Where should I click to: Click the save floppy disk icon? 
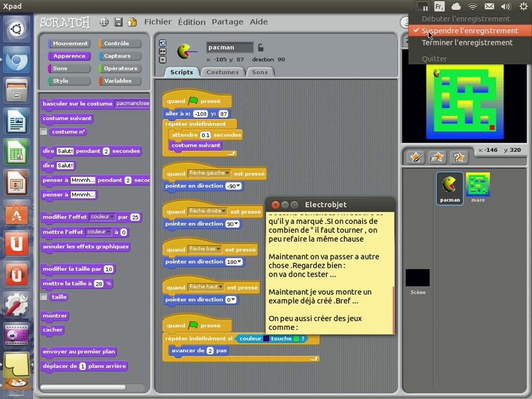(118, 22)
